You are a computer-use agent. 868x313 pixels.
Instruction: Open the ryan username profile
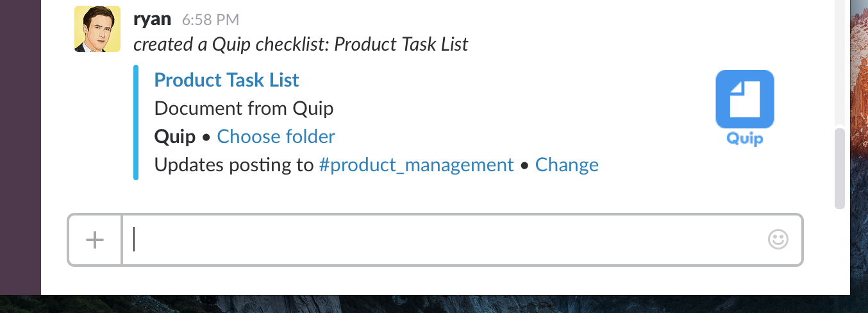click(152, 19)
